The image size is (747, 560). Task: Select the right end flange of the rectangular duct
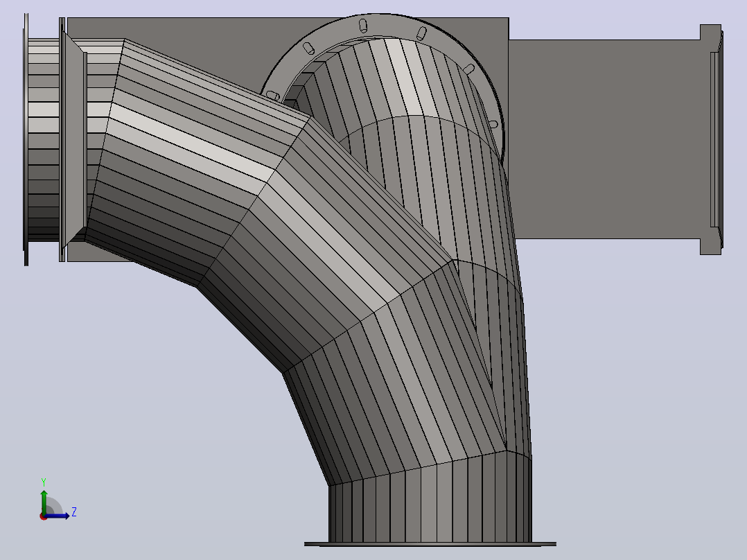(x=711, y=139)
